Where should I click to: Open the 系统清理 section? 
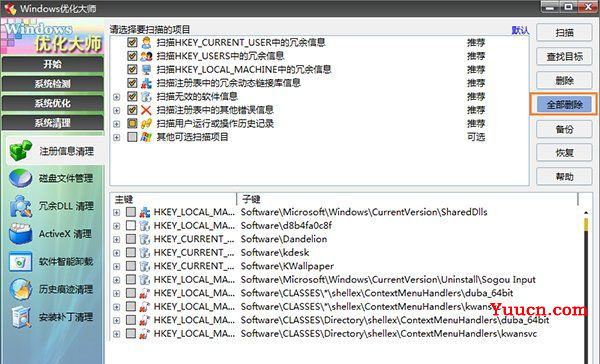[x=52, y=123]
